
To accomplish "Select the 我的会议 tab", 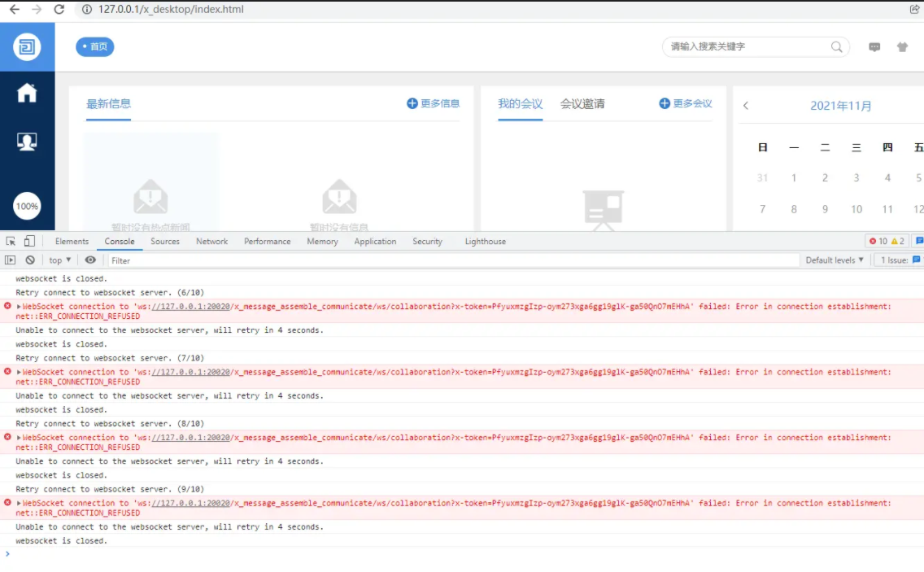I will (521, 104).
